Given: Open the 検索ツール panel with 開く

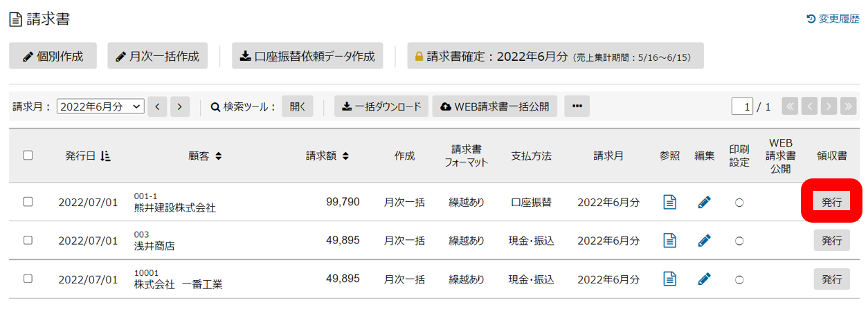Looking at the screenshot, I should point(298,106).
